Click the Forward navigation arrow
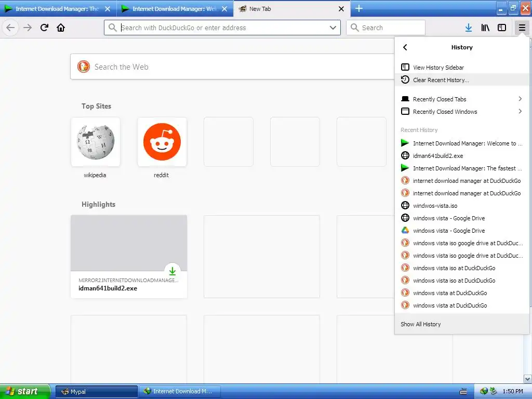This screenshot has width=532, height=399. coord(28,28)
